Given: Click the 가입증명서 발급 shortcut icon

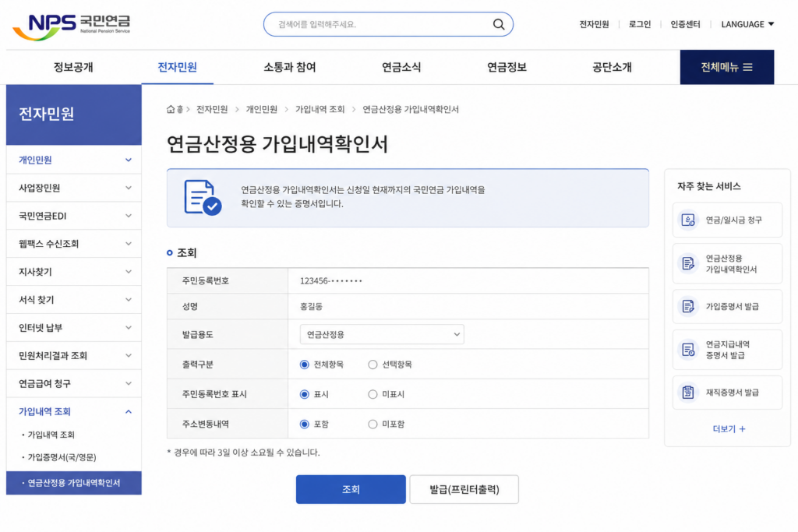Looking at the screenshot, I should click(x=688, y=306).
